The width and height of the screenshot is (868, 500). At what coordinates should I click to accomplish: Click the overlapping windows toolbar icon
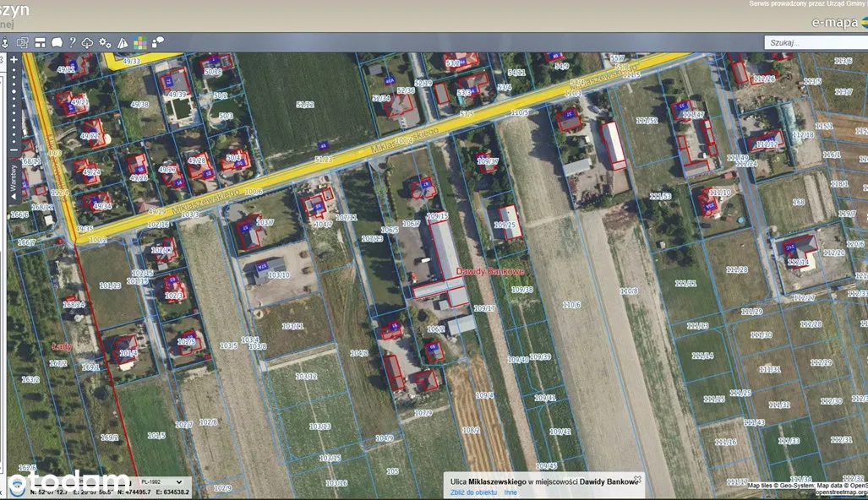(x=22, y=42)
